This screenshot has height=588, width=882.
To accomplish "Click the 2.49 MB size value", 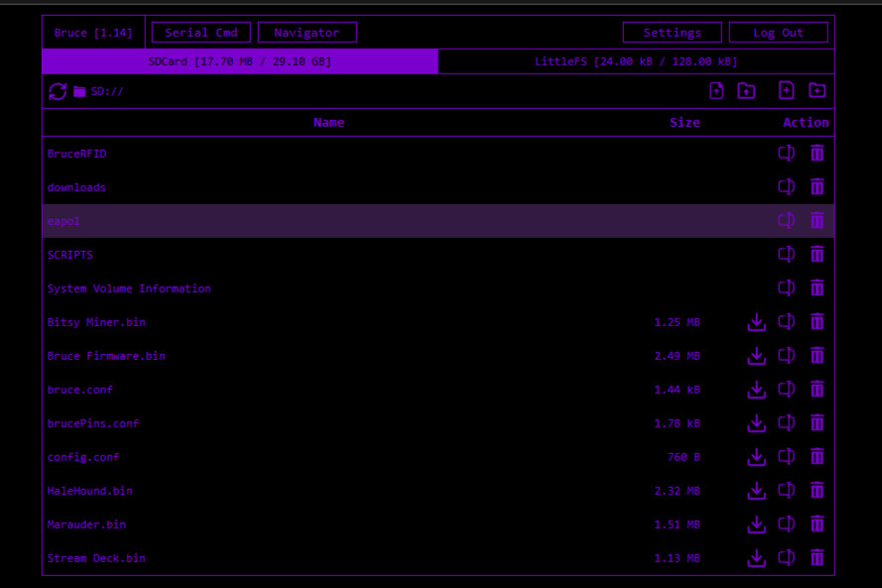I will click(x=678, y=356).
